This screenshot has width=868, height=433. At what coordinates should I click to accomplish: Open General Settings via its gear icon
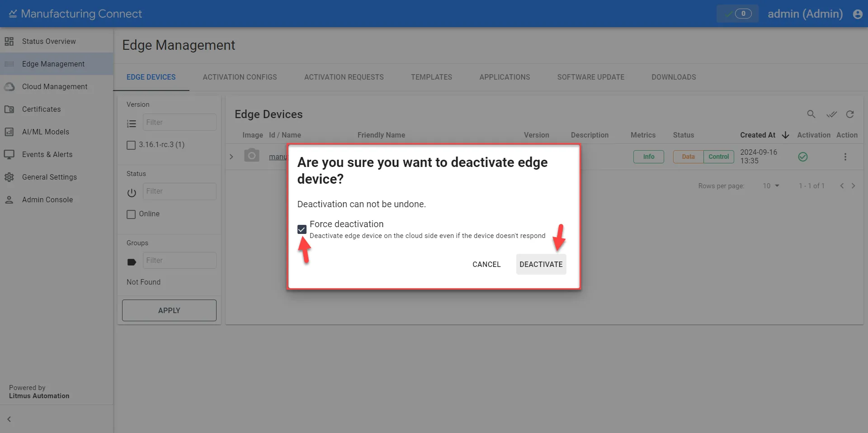click(9, 177)
